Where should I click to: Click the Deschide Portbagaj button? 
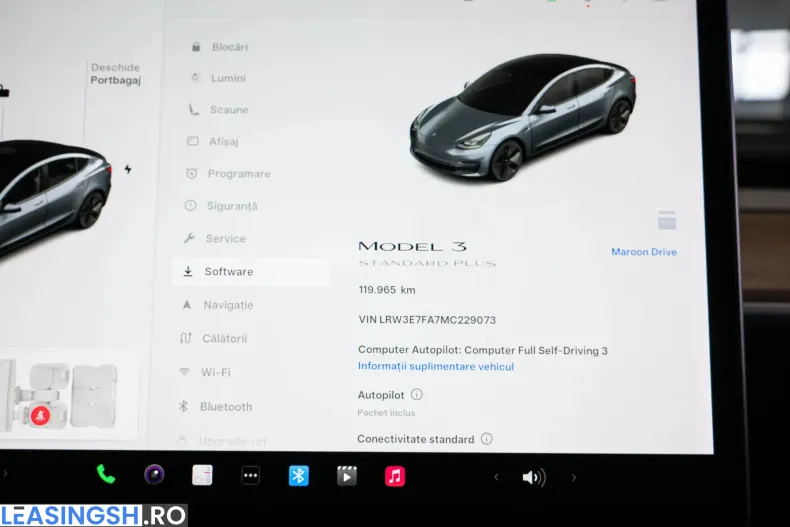click(x=115, y=74)
